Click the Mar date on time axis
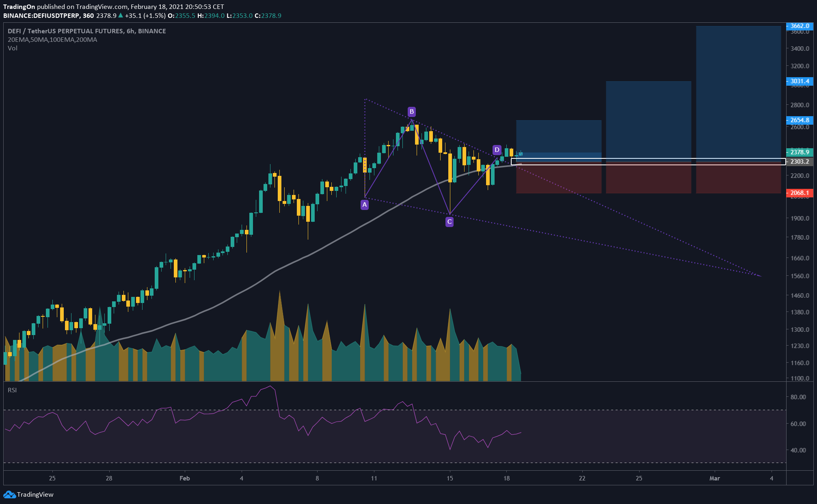The height and width of the screenshot is (504, 817). click(x=715, y=478)
